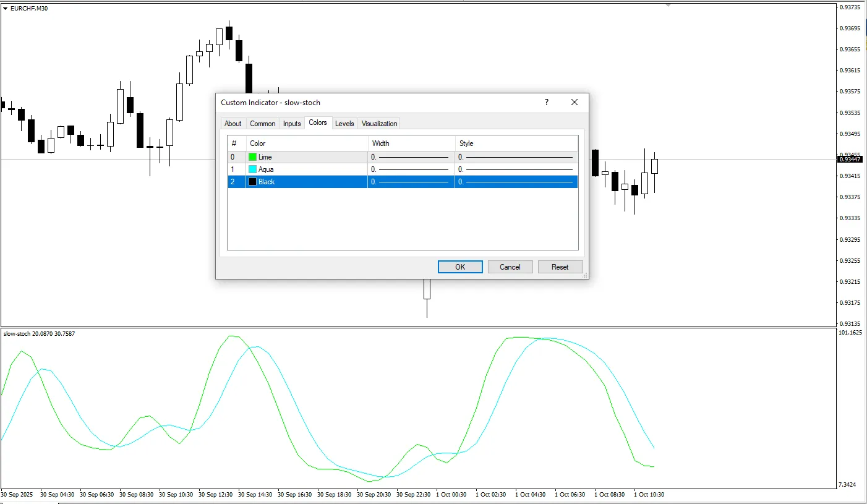Click the 0.93447 current price label

point(849,160)
